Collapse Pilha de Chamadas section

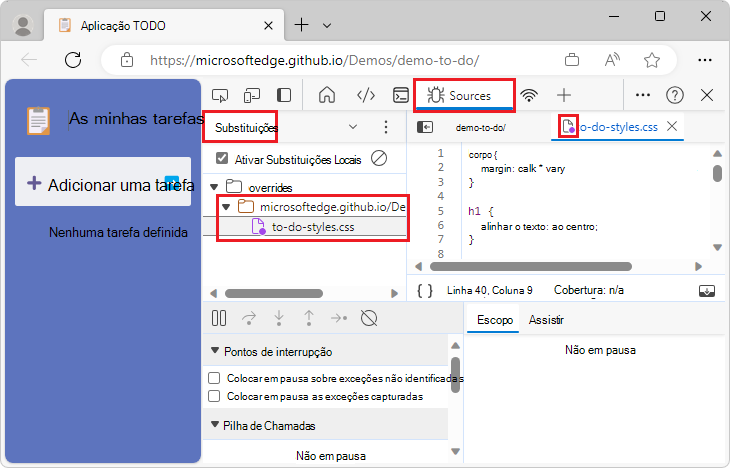[x=215, y=425]
